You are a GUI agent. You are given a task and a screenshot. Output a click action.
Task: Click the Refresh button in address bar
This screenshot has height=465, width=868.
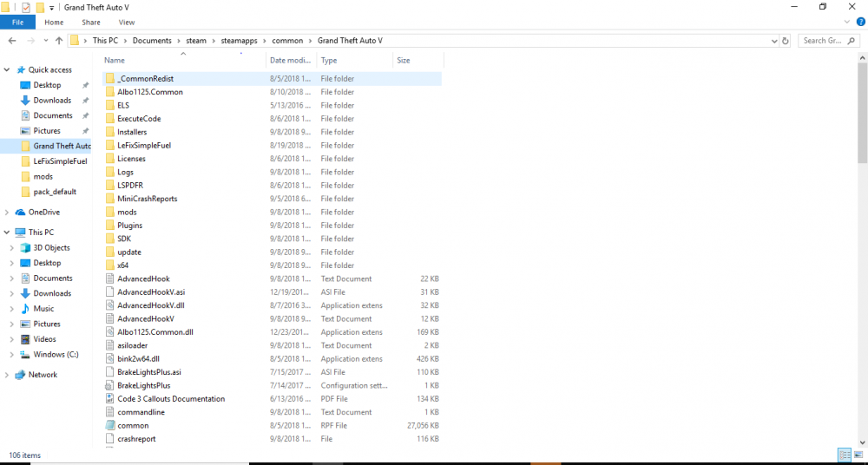785,41
